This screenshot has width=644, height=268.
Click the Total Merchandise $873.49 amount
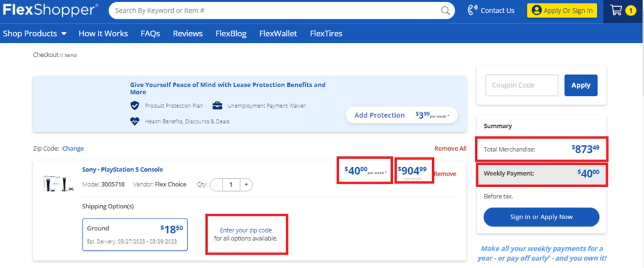coord(585,149)
